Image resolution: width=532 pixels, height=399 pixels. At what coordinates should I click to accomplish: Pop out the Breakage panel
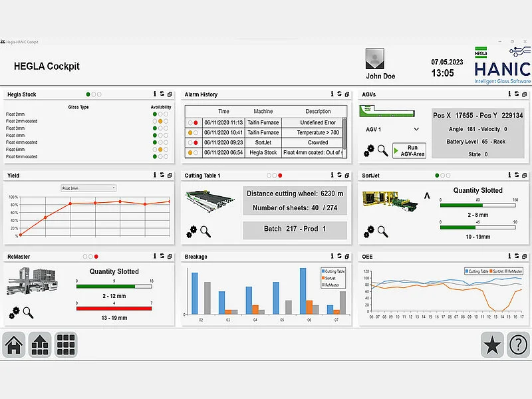pyautogui.click(x=346, y=256)
